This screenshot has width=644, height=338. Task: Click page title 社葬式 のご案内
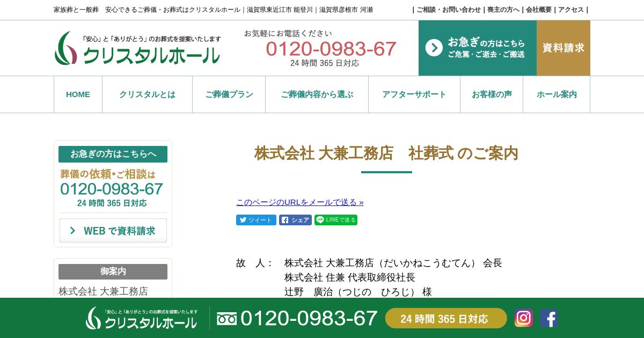click(x=386, y=153)
